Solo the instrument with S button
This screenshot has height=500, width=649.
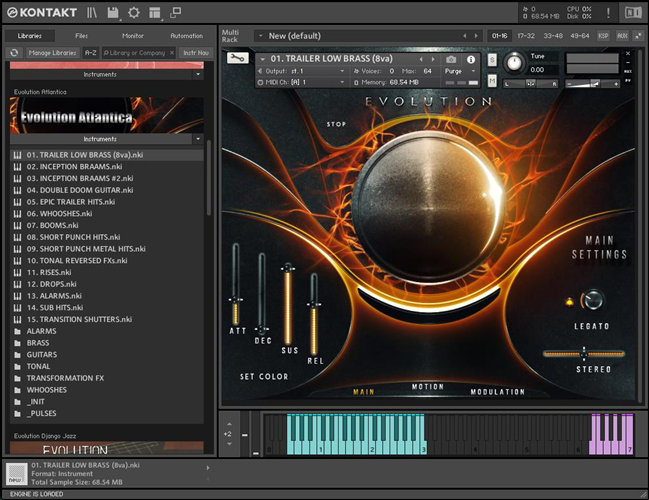click(492, 59)
